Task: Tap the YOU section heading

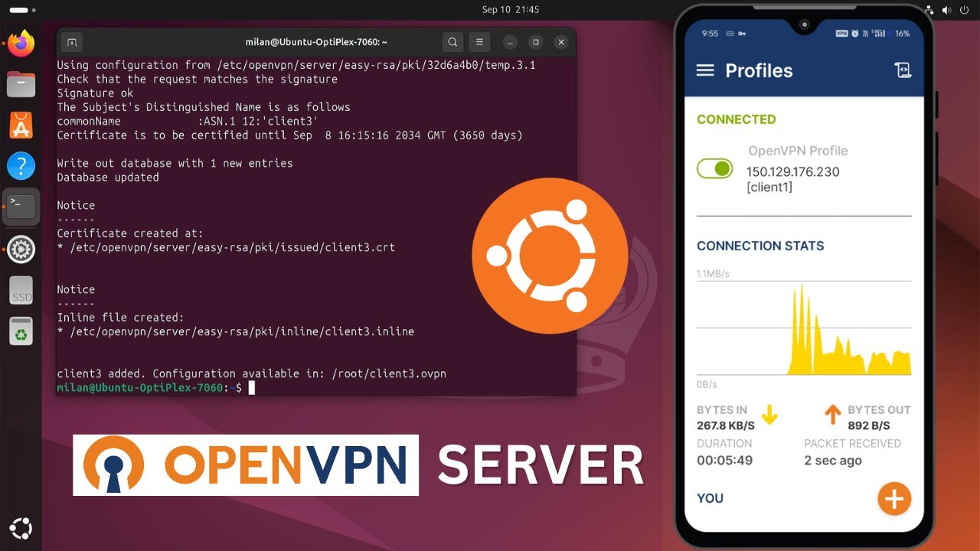Action: [710, 498]
